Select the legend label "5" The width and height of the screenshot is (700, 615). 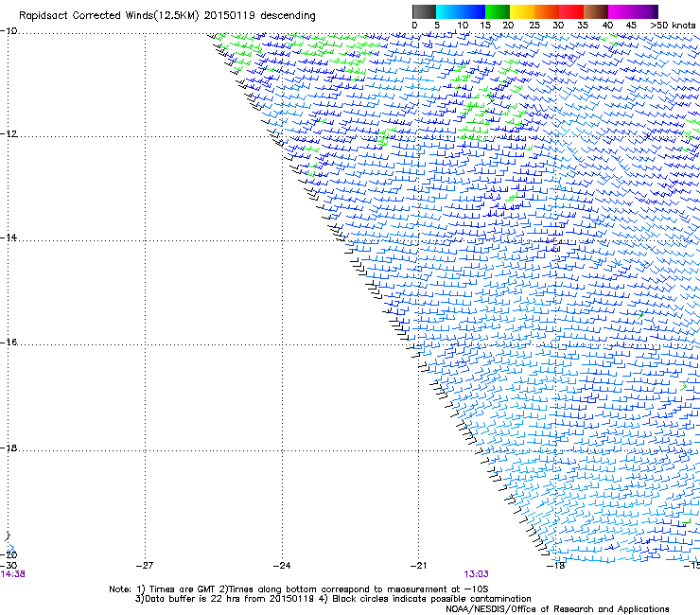pyautogui.click(x=437, y=26)
